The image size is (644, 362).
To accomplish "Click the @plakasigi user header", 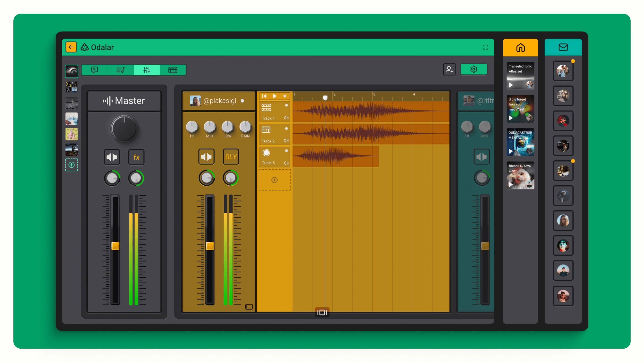I will [x=219, y=101].
